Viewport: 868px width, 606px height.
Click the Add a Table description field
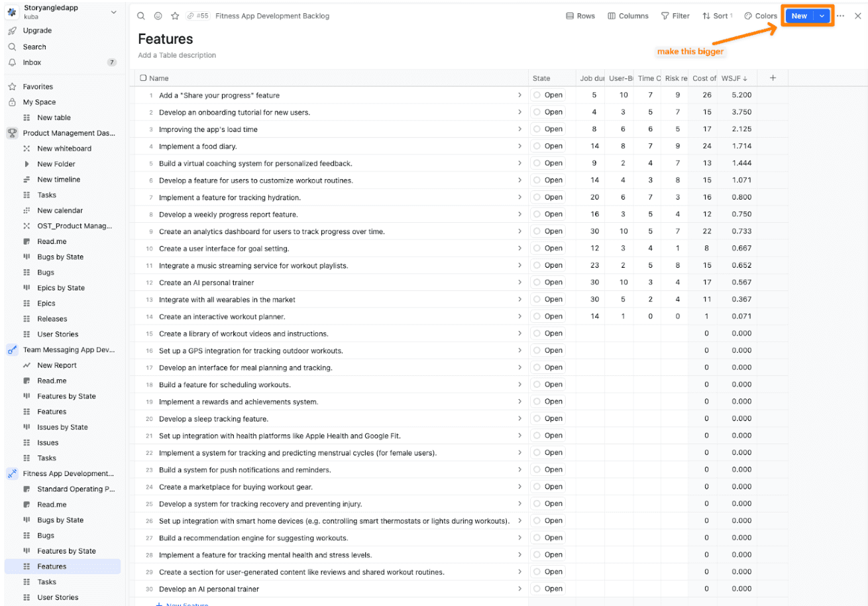pos(176,55)
